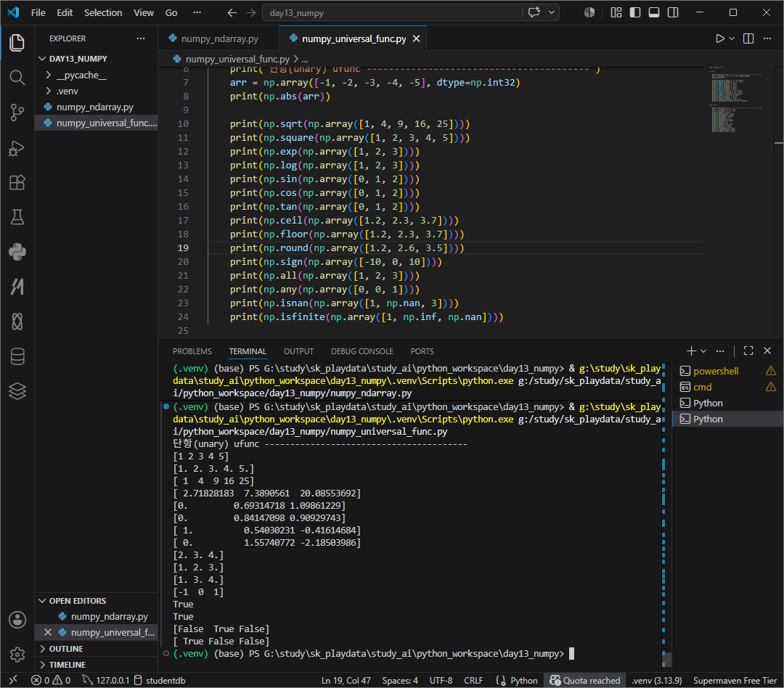
Task: Switch to the DEBUG CONSOLE tab
Action: click(362, 351)
